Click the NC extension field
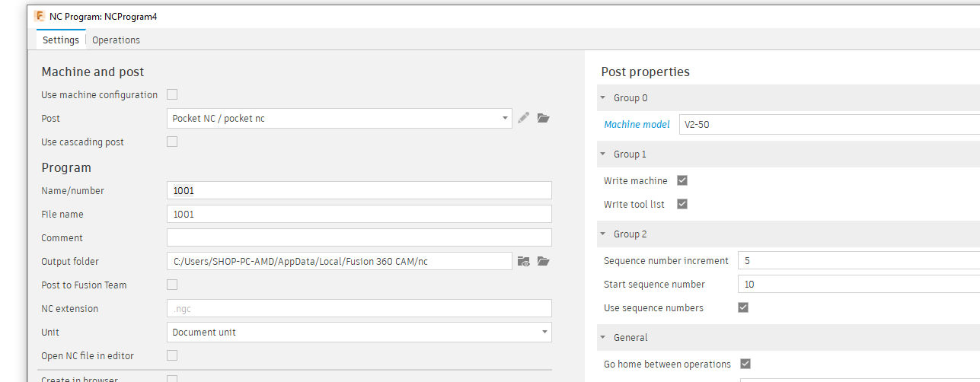The height and width of the screenshot is (382, 980). coord(359,308)
